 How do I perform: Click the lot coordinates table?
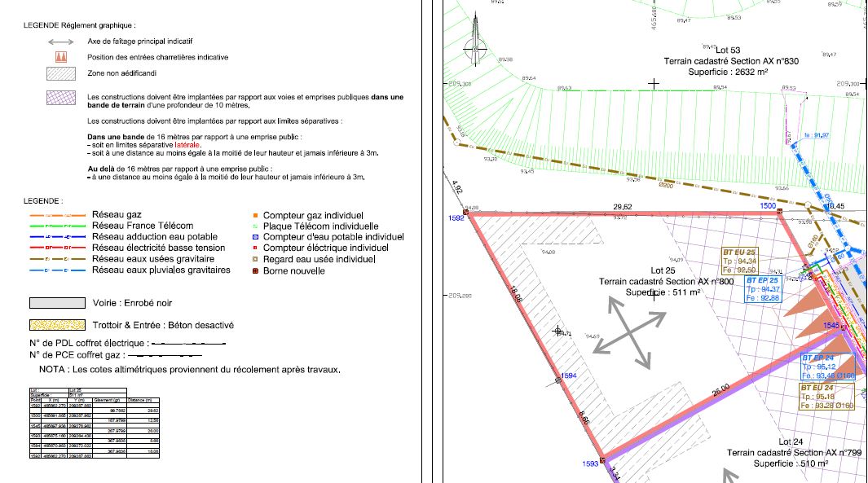(94, 424)
